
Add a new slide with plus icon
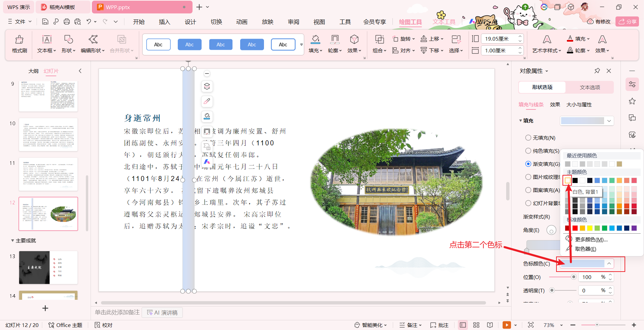[x=45, y=308]
